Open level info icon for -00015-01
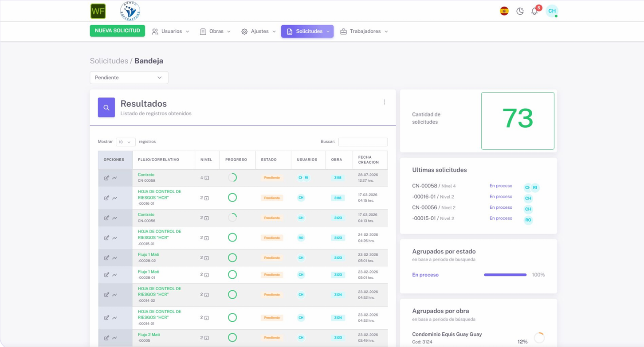 pos(207,238)
